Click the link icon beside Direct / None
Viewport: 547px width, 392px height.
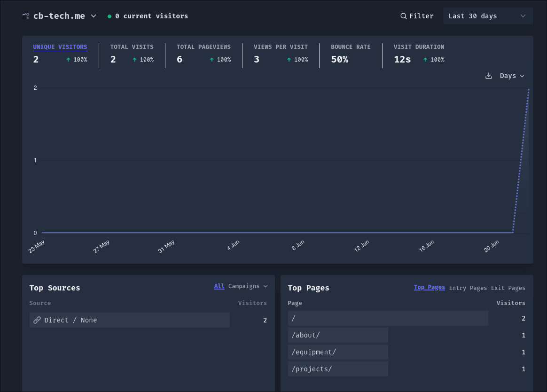point(37,320)
